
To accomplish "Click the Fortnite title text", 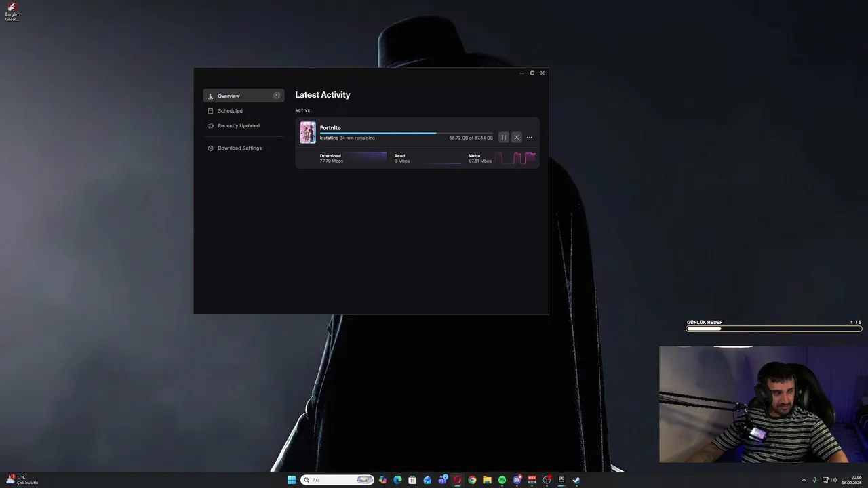I will click(x=330, y=128).
